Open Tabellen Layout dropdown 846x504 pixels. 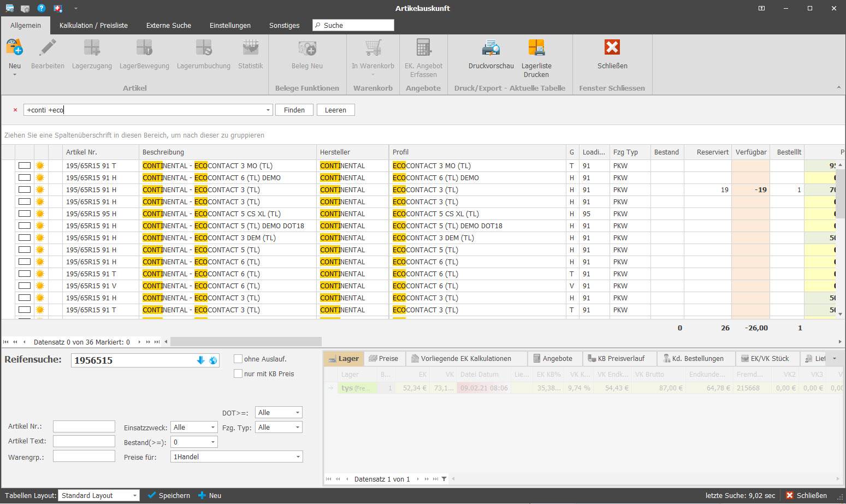pos(135,495)
